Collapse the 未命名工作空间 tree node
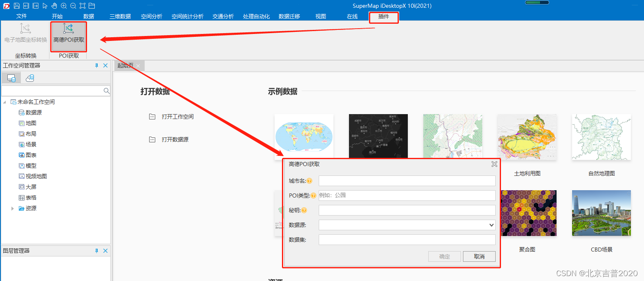 pos(4,102)
